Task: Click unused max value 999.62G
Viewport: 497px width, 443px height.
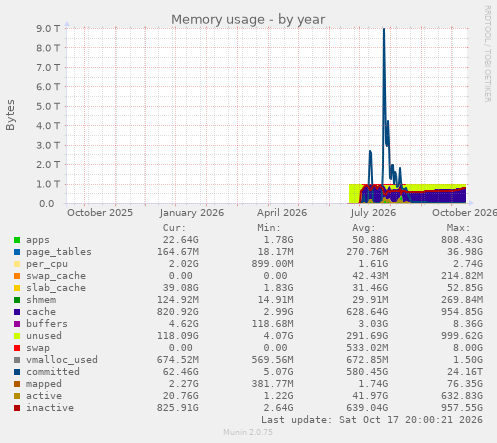Action: pyautogui.click(x=462, y=336)
